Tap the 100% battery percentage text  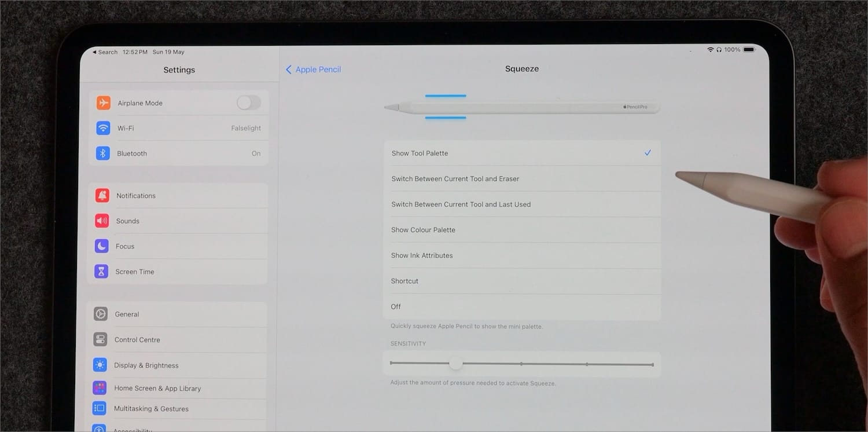coord(732,50)
